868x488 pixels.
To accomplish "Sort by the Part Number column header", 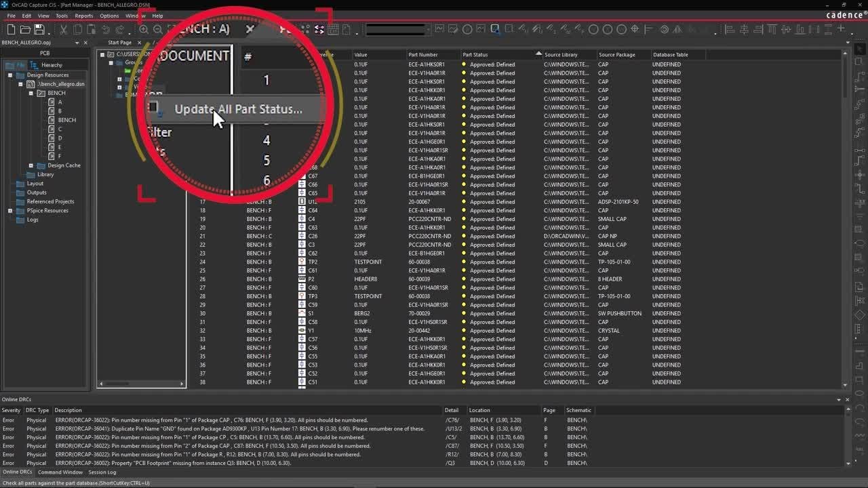I will click(433, 54).
